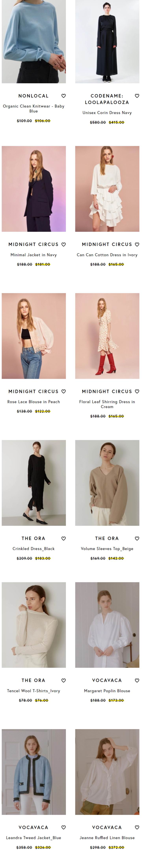Toggle heart for Crinkled Dress_Black
Viewport: 145px width, 868px height.
pyautogui.click(x=63, y=539)
